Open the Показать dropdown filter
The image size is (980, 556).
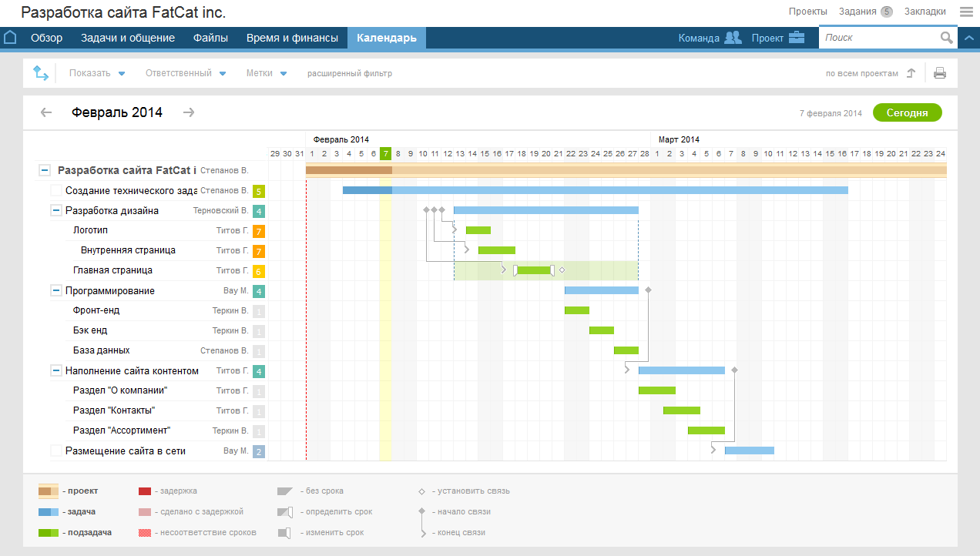click(96, 74)
